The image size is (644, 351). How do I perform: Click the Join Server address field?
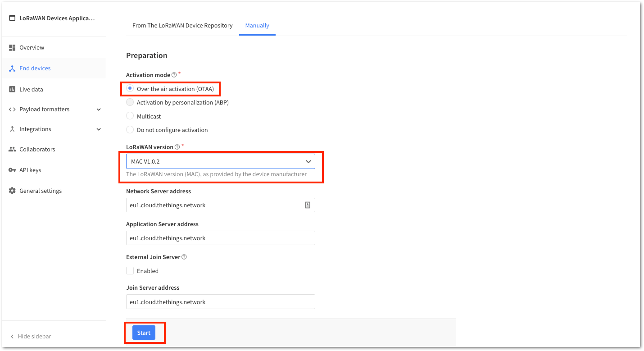click(221, 302)
